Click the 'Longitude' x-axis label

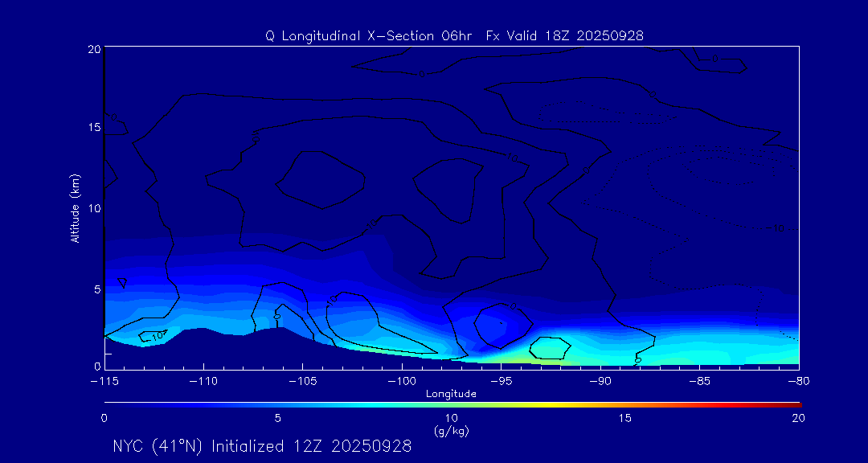pos(451,394)
